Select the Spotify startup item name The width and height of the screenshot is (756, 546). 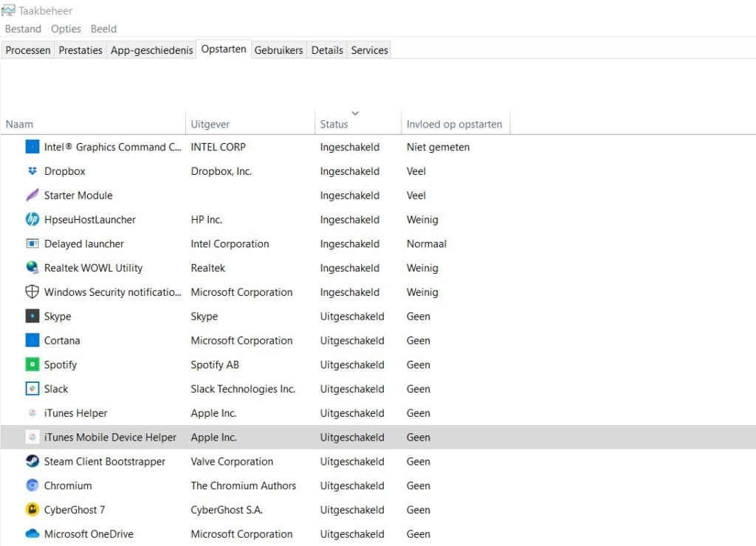61,364
